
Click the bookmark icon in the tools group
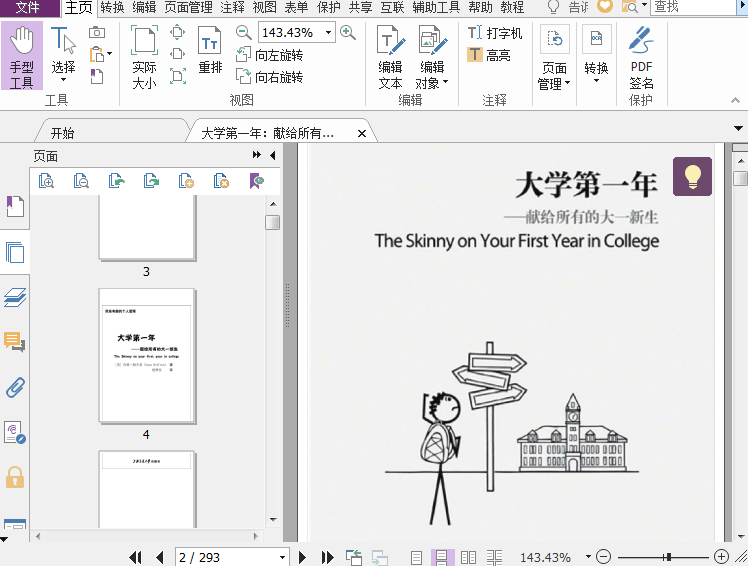97,76
